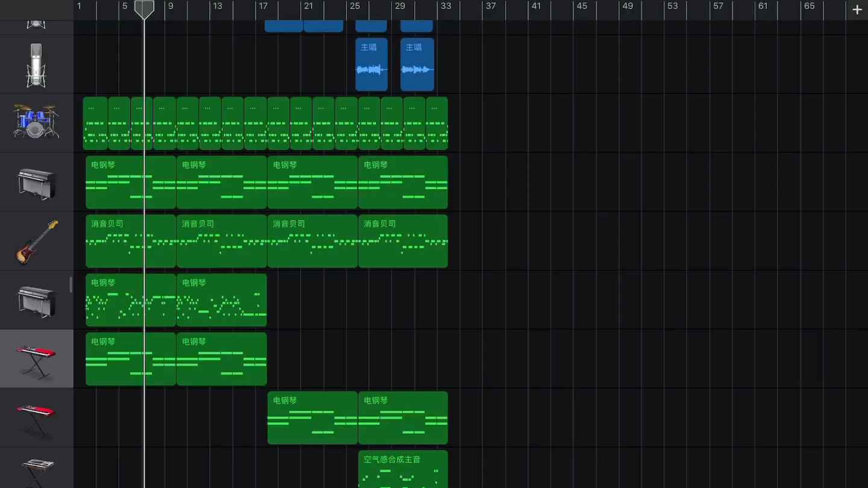Select bar 25 电钢琴 region on track above bass

pyautogui.click(x=403, y=182)
